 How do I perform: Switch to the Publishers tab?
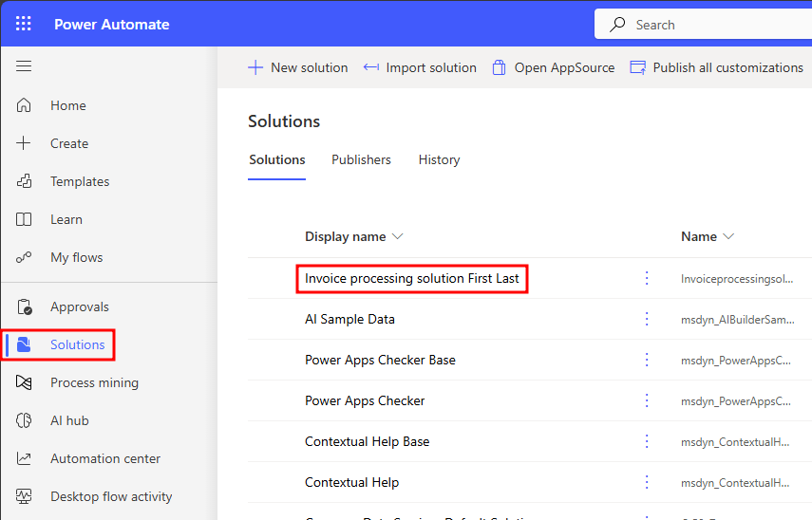pyautogui.click(x=361, y=159)
